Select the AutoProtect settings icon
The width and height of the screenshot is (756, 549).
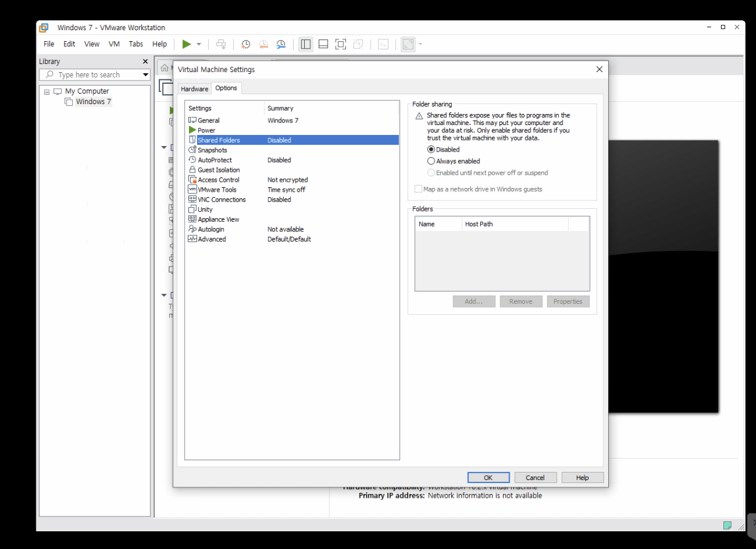(x=192, y=160)
